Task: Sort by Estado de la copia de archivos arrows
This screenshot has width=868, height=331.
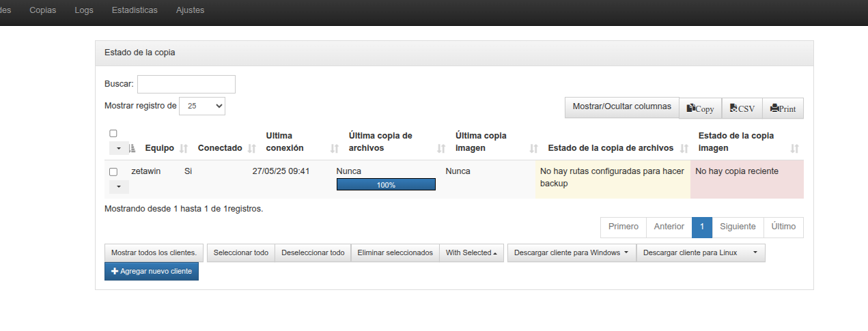Action: pyautogui.click(x=684, y=148)
